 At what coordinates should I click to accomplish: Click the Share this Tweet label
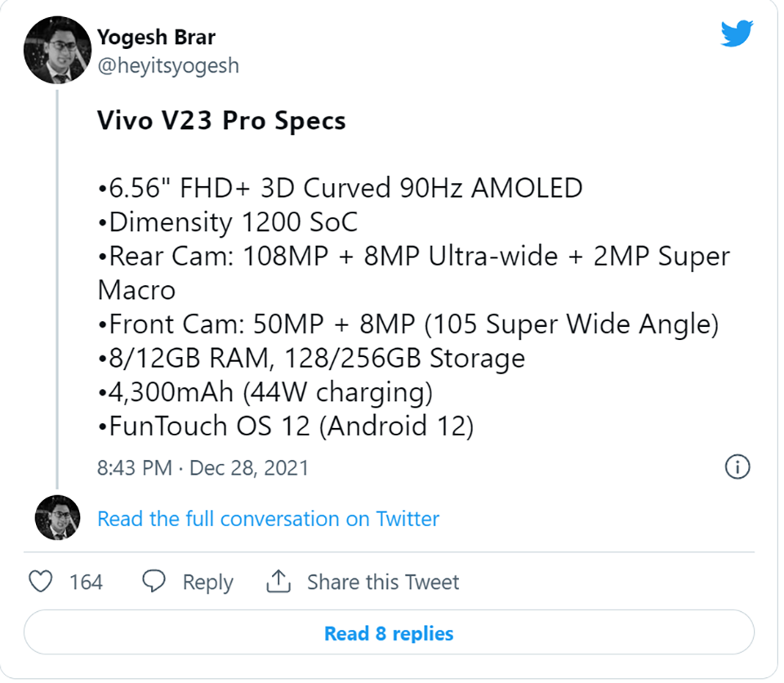pos(383,582)
